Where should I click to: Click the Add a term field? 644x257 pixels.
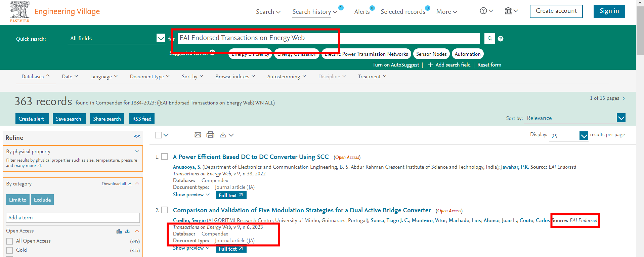(x=73, y=218)
